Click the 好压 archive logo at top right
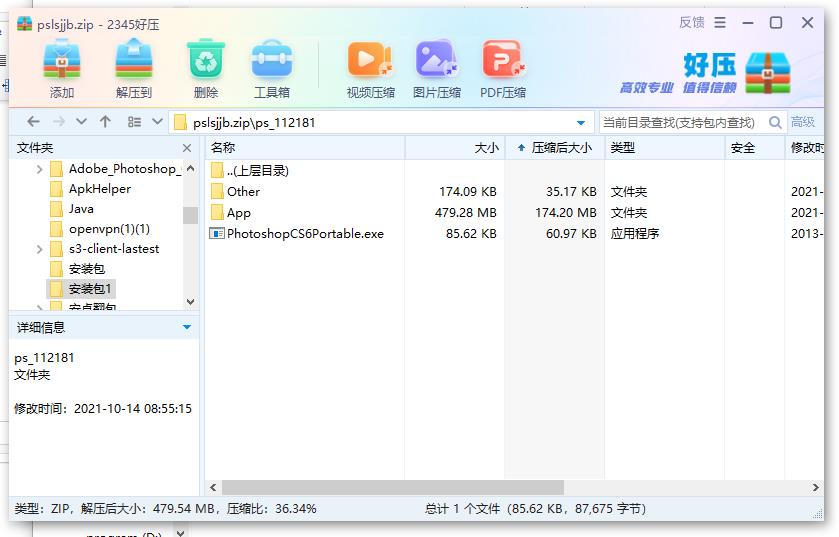The height and width of the screenshot is (537, 839). tap(768, 73)
